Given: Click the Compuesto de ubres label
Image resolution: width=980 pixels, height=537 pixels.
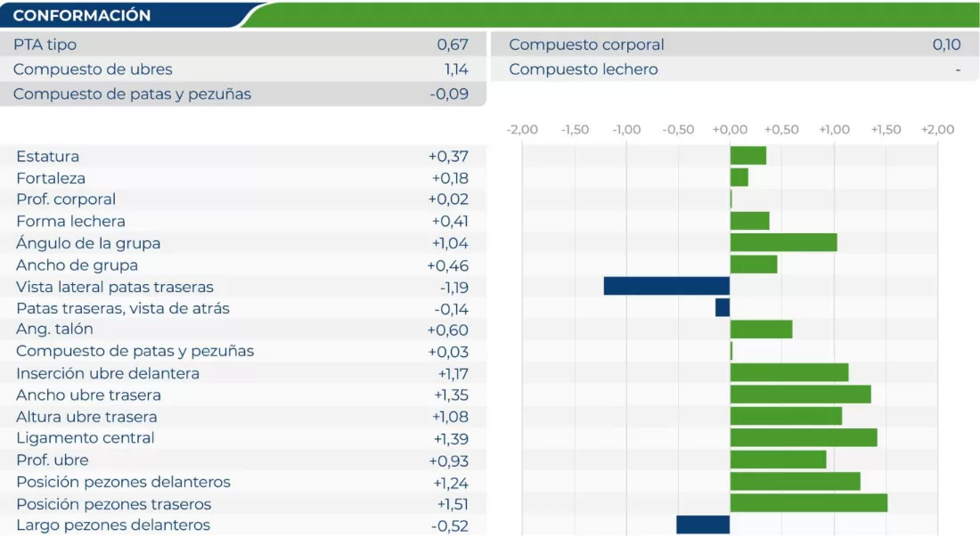Looking at the screenshot, I should (93, 69).
